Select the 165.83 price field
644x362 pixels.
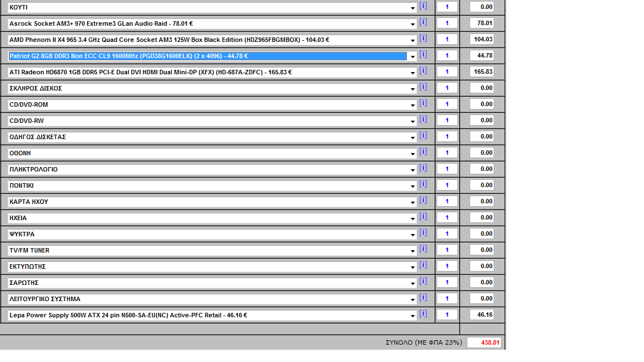pyautogui.click(x=481, y=72)
